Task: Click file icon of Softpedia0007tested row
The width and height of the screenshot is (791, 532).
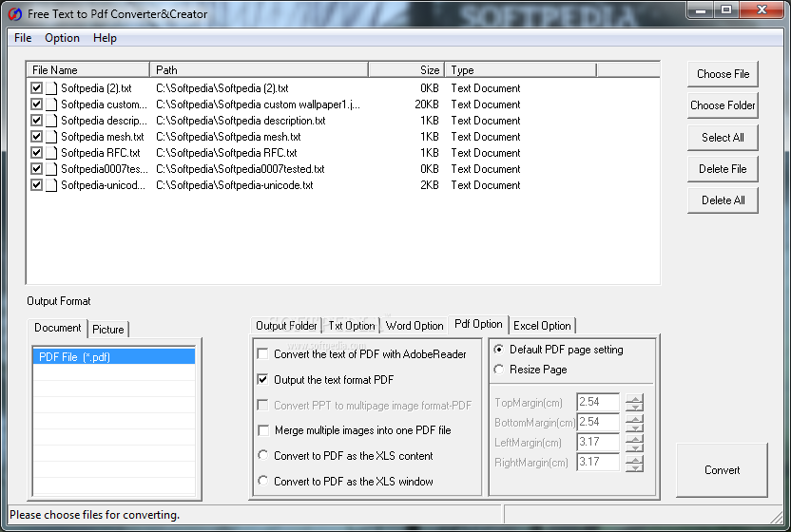Action: tap(51, 169)
